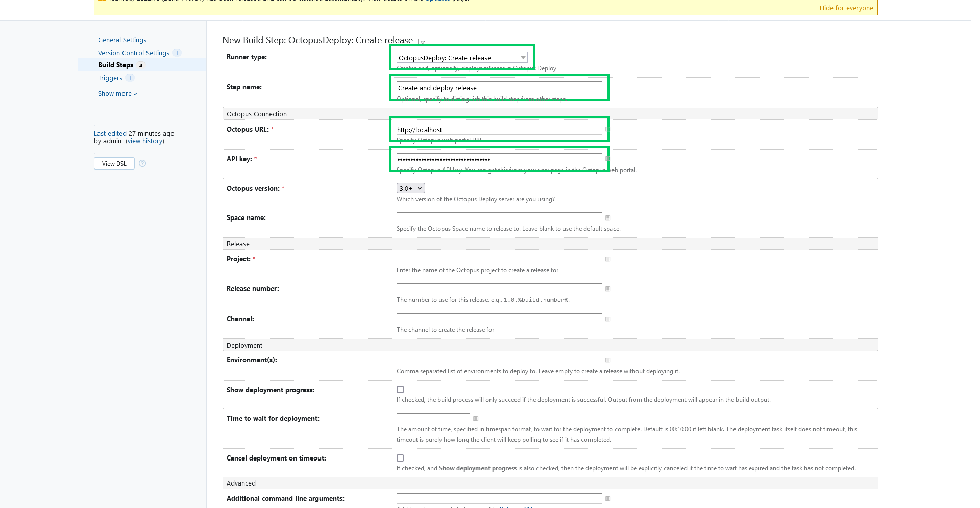
Task: Focus the Environment(s) input field
Action: (499, 360)
